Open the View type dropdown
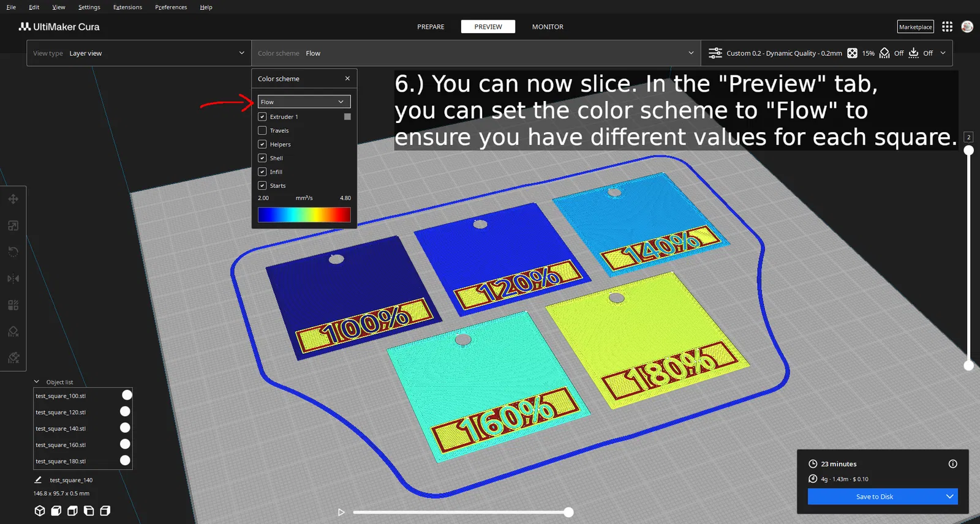 pos(139,53)
